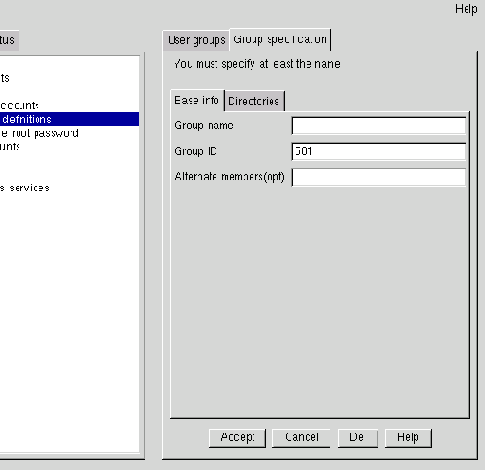Select the change root password tree entry
This screenshot has width=485, height=470.
point(39,133)
